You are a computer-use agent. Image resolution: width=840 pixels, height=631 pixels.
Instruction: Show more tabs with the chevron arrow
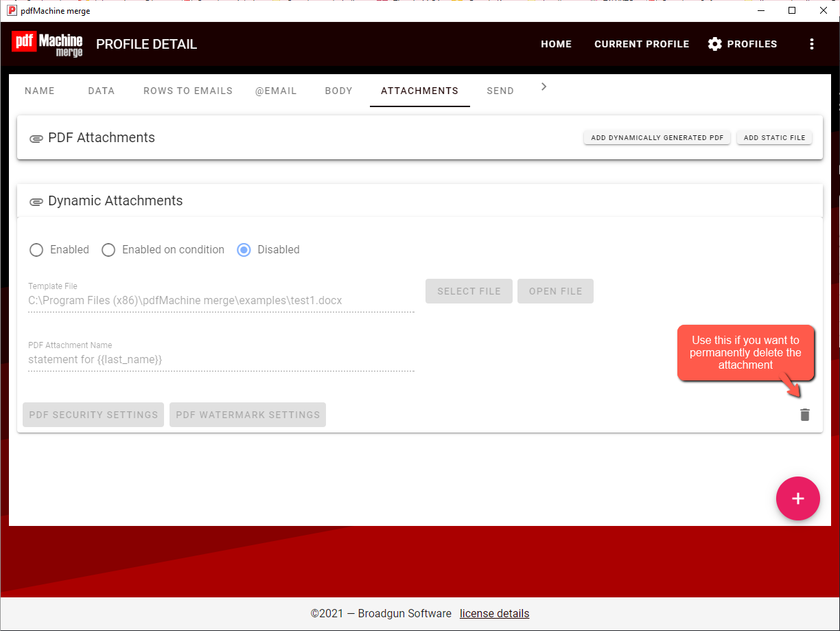(x=544, y=87)
